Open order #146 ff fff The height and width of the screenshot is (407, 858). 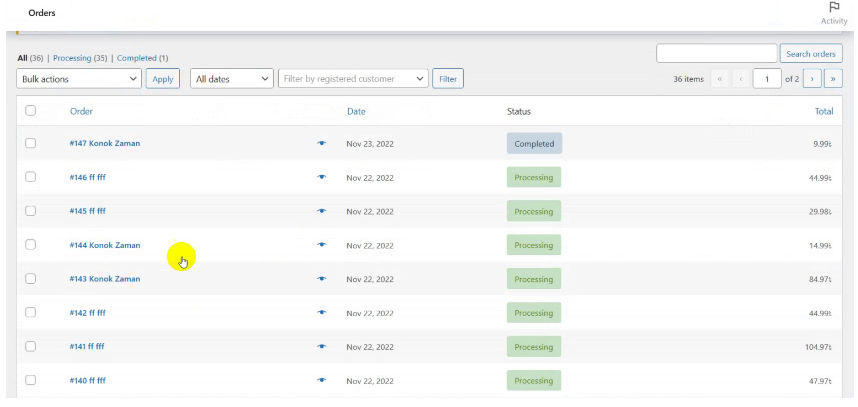88,177
